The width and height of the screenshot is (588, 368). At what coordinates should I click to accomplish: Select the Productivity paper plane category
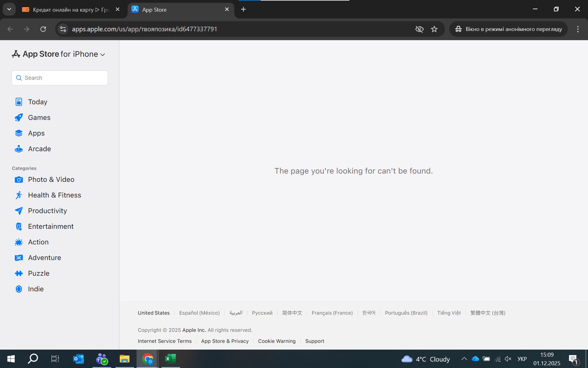coord(19,211)
